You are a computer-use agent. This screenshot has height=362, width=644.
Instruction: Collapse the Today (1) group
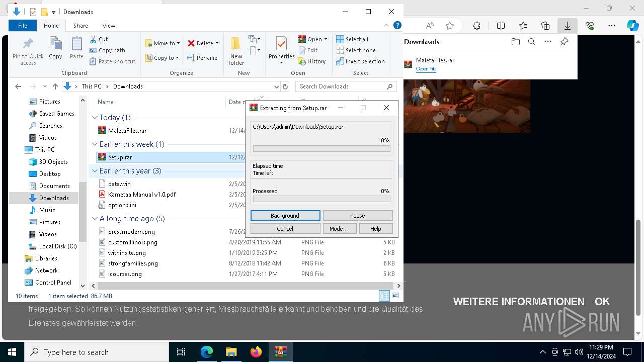click(95, 117)
